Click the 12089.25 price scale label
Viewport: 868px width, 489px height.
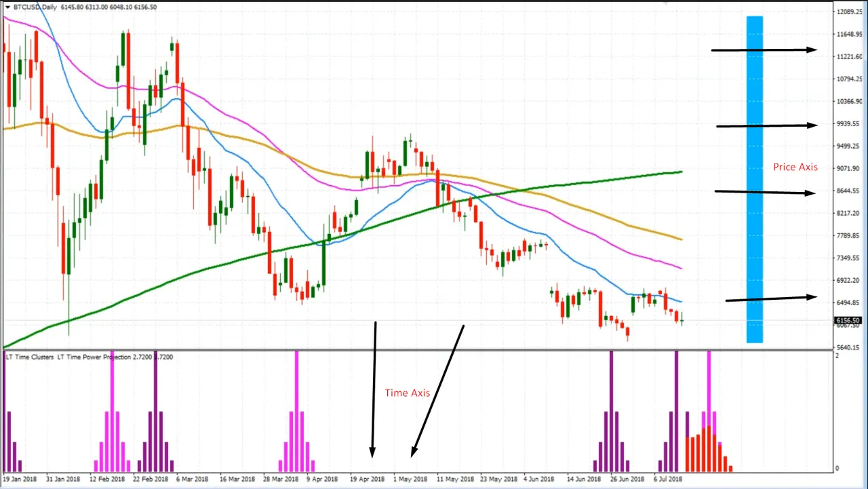(x=850, y=12)
